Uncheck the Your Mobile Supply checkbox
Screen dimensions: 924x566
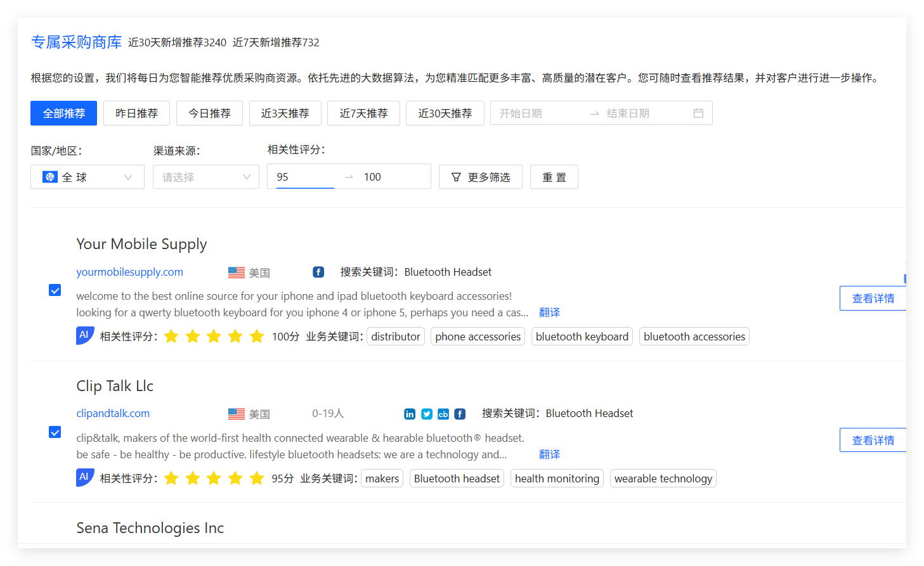click(55, 290)
